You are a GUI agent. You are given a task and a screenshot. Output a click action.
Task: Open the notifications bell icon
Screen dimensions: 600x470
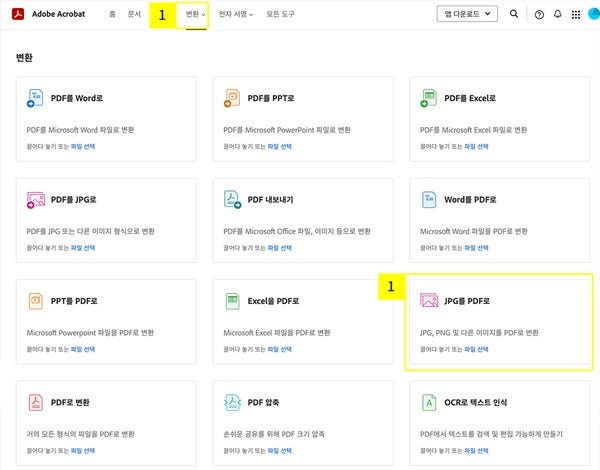pyautogui.click(x=558, y=14)
